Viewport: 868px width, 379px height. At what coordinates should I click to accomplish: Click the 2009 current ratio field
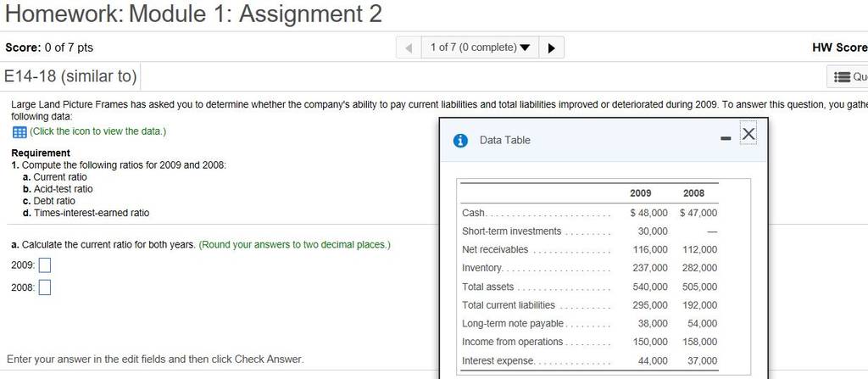click(x=45, y=265)
